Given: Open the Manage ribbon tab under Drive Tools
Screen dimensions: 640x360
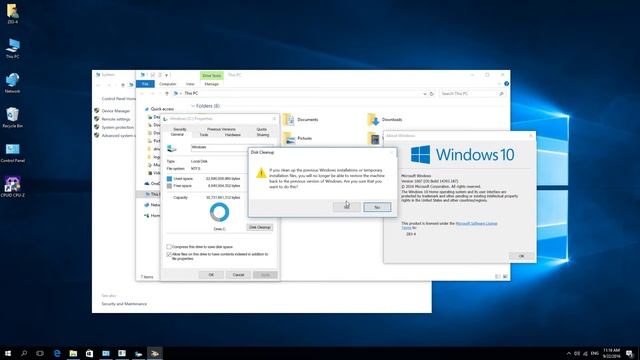Looking at the screenshot, I should [x=211, y=84].
